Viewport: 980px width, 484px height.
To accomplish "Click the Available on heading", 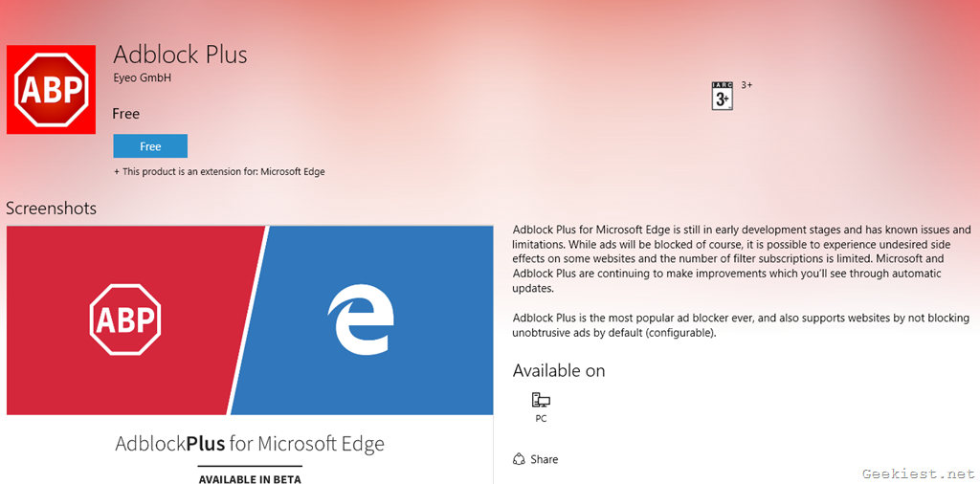I will pyautogui.click(x=559, y=370).
